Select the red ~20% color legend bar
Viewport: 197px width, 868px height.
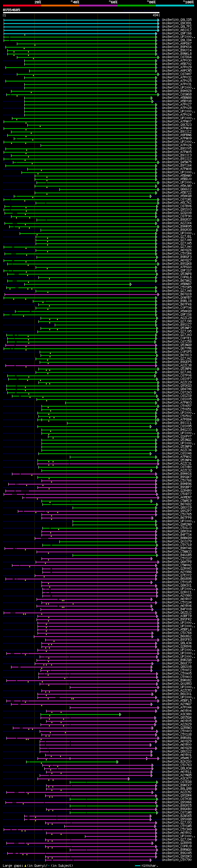[x=22, y=6]
